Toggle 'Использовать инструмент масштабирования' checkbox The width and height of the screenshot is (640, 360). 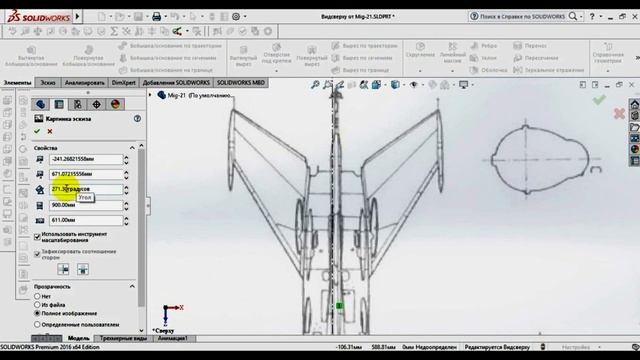pos(37,237)
